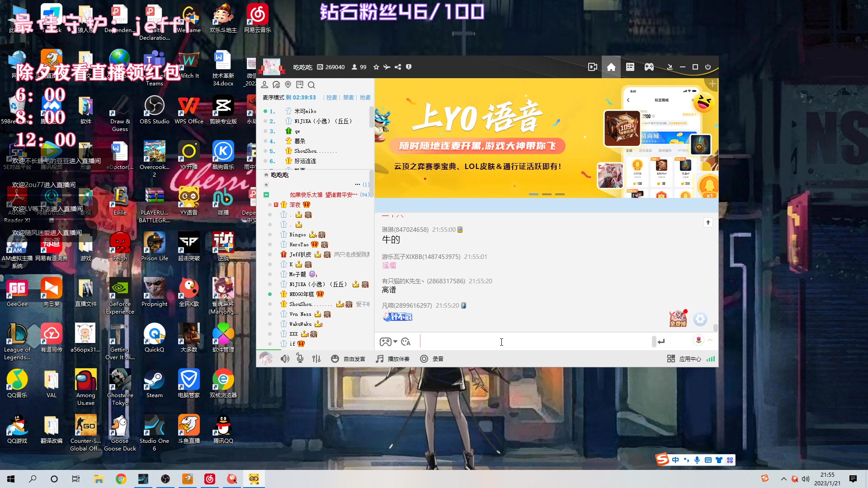Mute the speaker in the bottom toolbar

[285, 358]
